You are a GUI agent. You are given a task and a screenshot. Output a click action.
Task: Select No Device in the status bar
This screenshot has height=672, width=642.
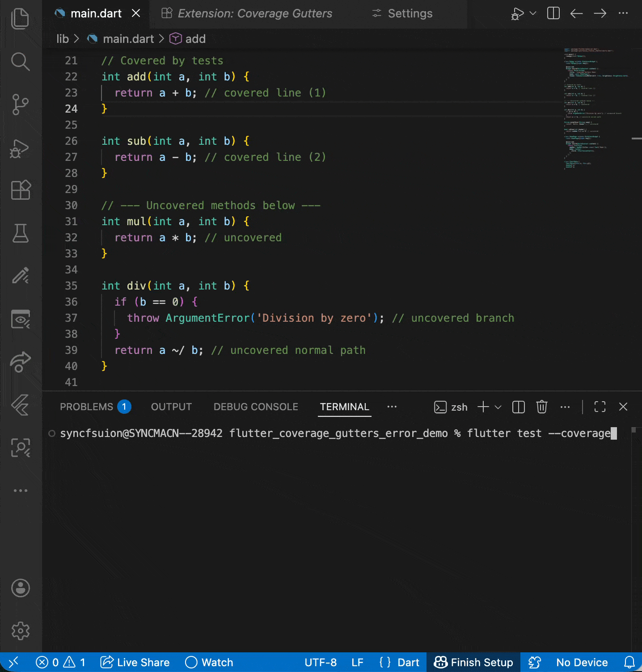click(581, 662)
